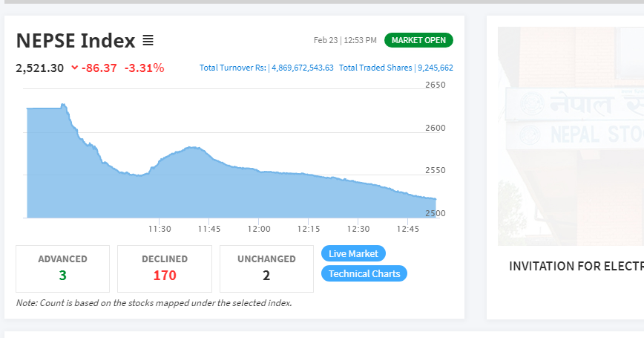Viewport: 644px width, 338px height.
Task: Open the INVITATION FOR ELECTR... notice
Action: (576, 266)
